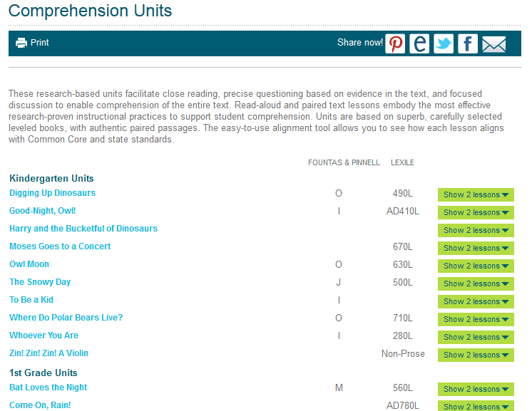The image size is (532, 411).
Task: Open the To Be a Kid unit
Action: click(x=31, y=300)
